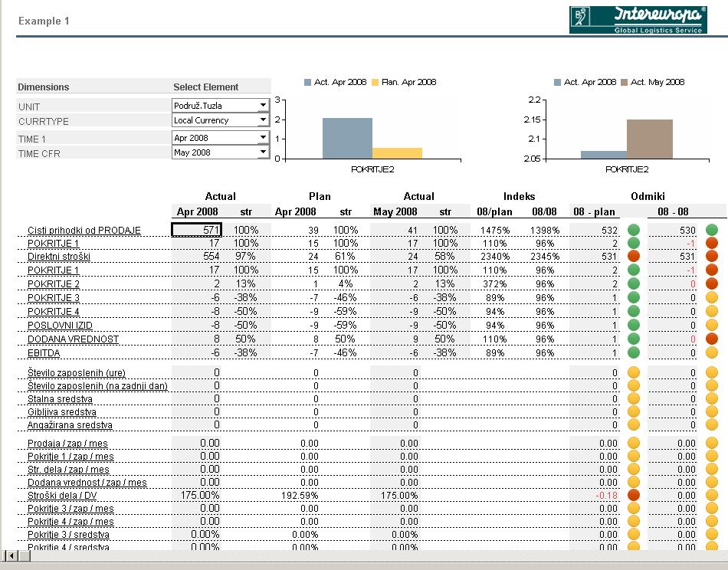Screen dimensions: 728x570
Task: Click the Odmiki column group header
Action: [x=648, y=196]
